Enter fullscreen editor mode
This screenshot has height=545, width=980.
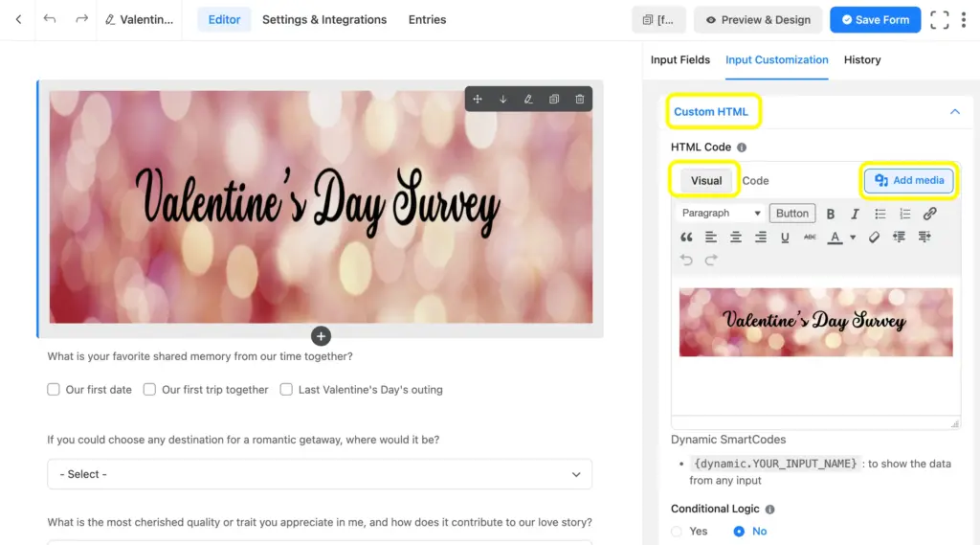click(x=940, y=20)
